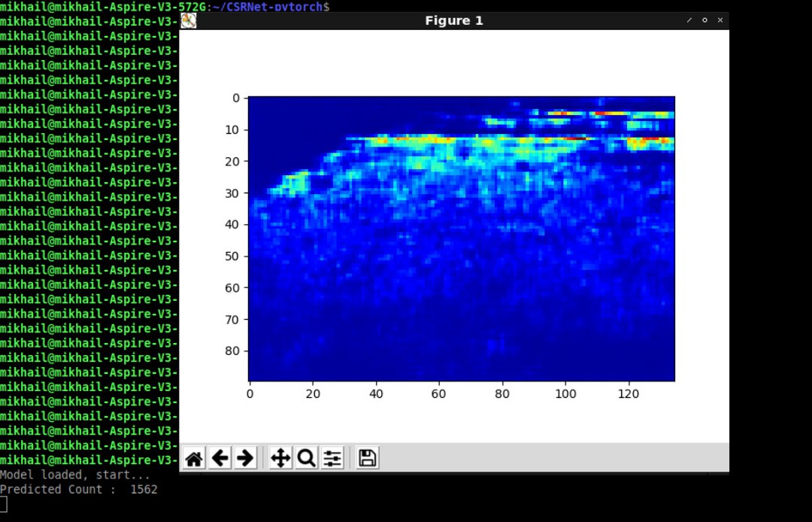Click inside the density heatmap plot
This screenshot has width=812, height=522.
pos(461,238)
